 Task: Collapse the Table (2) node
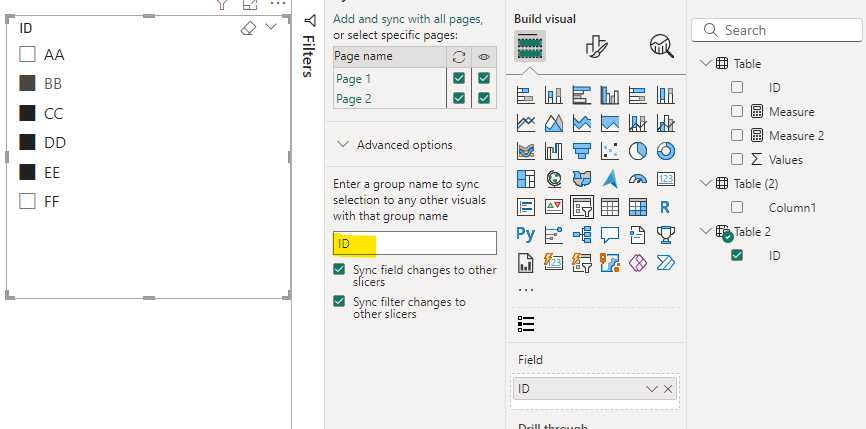click(705, 183)
